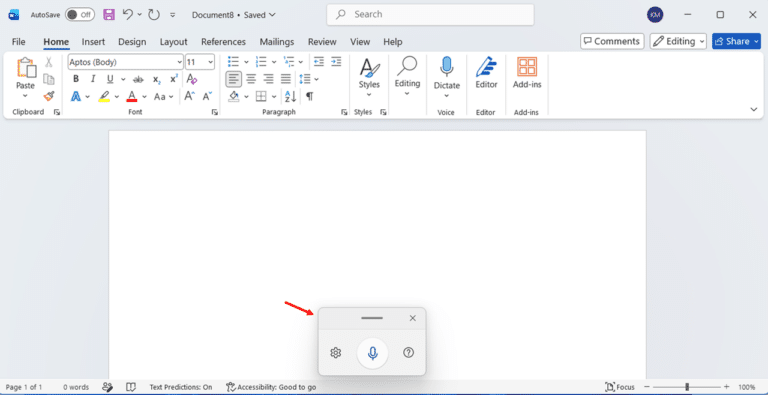Viewport: 768px width, 395px height.
Task: Apply subscript formatting
Action: click(x=156, y=79)
